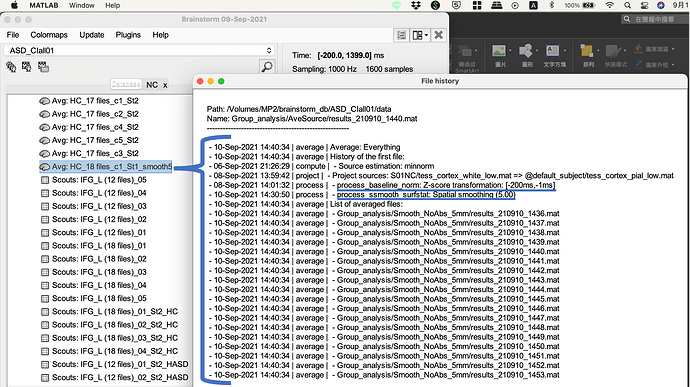Select the NC search tab
The height and width of the screenshot is (387, 690).
pos(152,85)
